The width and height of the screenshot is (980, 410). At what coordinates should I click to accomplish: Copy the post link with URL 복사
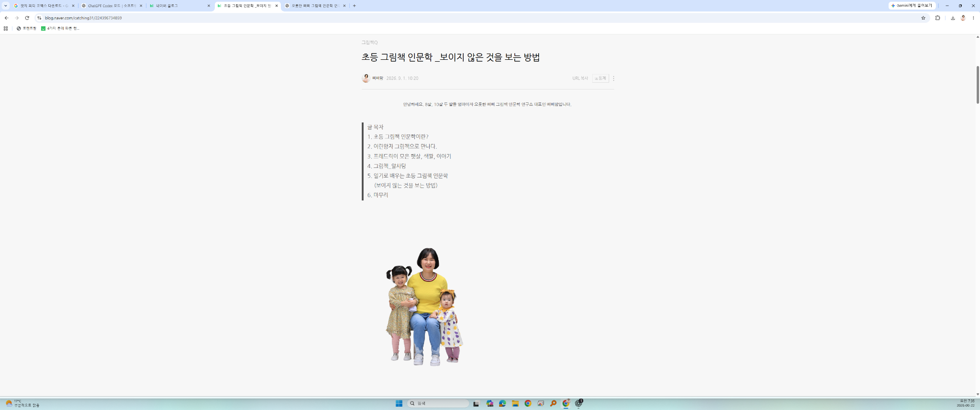pyautogui.click(x=580, y=78)
